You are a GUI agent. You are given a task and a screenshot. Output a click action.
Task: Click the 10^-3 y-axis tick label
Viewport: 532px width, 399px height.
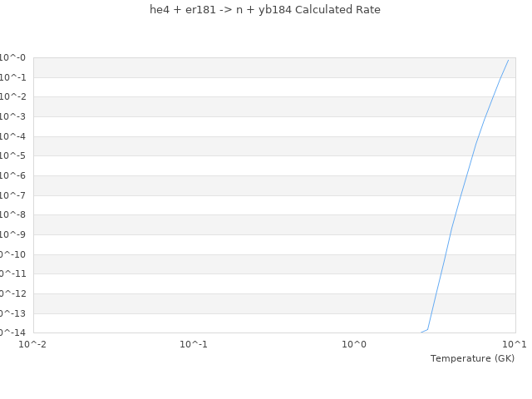[12, 117]
